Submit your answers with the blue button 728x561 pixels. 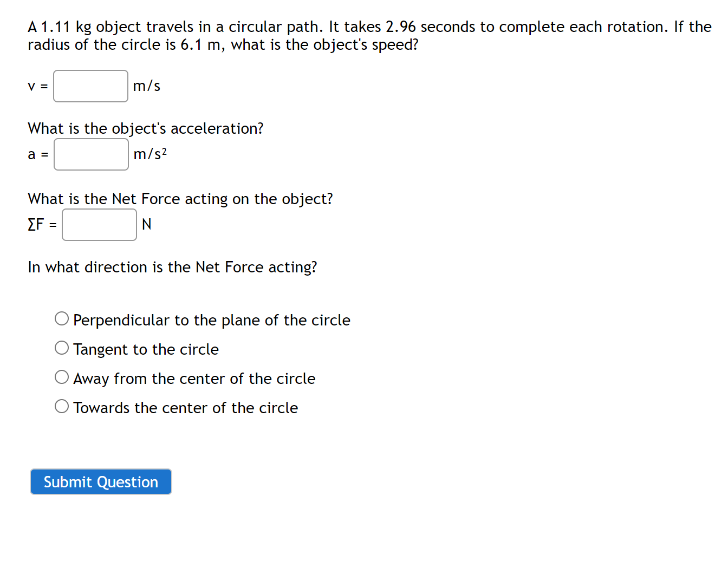(100, 481)
